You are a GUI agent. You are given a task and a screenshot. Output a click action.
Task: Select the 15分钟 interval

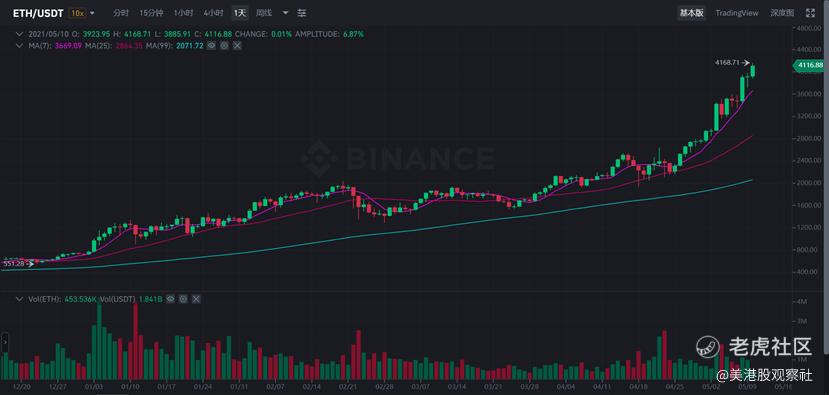click(151, 13)
